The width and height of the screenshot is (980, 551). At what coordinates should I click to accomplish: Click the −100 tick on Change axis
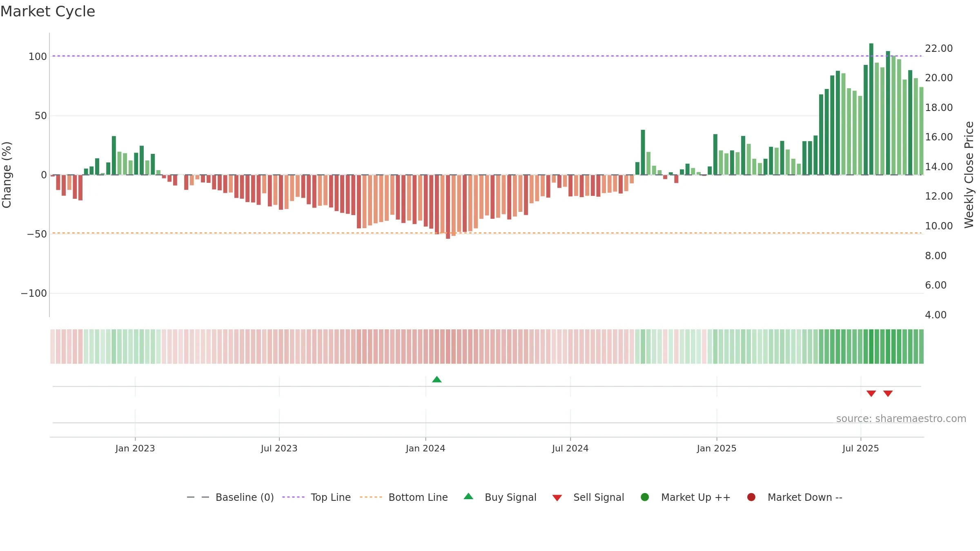pyautogui.click(x=34, y=293)
